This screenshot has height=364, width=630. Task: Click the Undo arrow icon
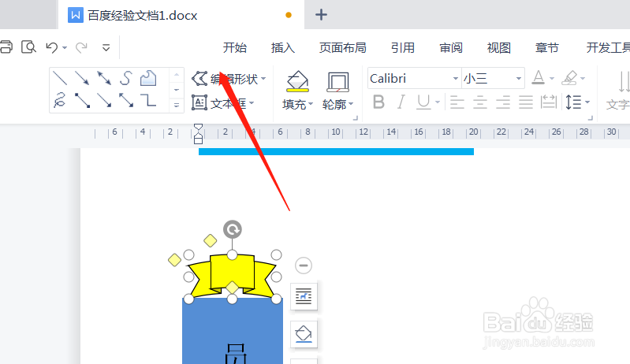(52, 47)
